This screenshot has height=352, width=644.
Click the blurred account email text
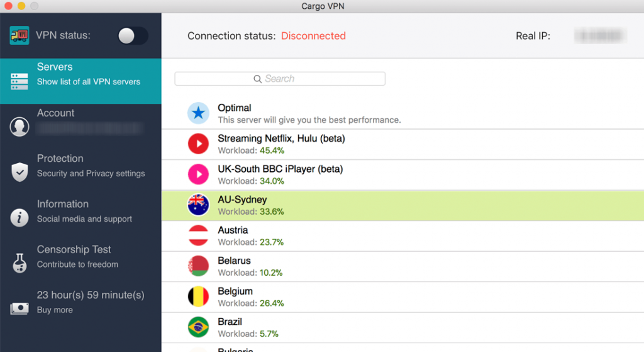tap(89, 128)
